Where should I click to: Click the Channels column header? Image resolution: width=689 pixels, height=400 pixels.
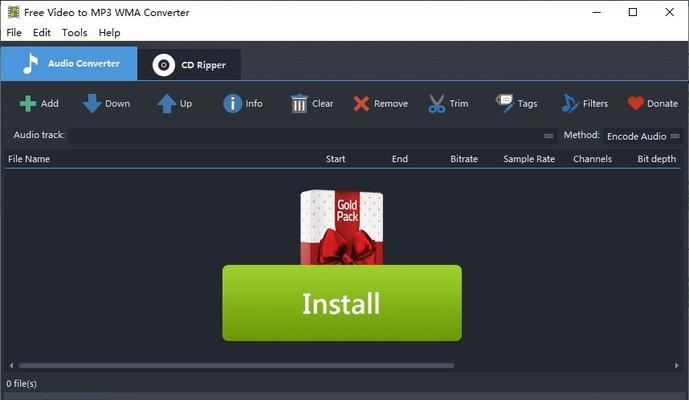point(592,159)
